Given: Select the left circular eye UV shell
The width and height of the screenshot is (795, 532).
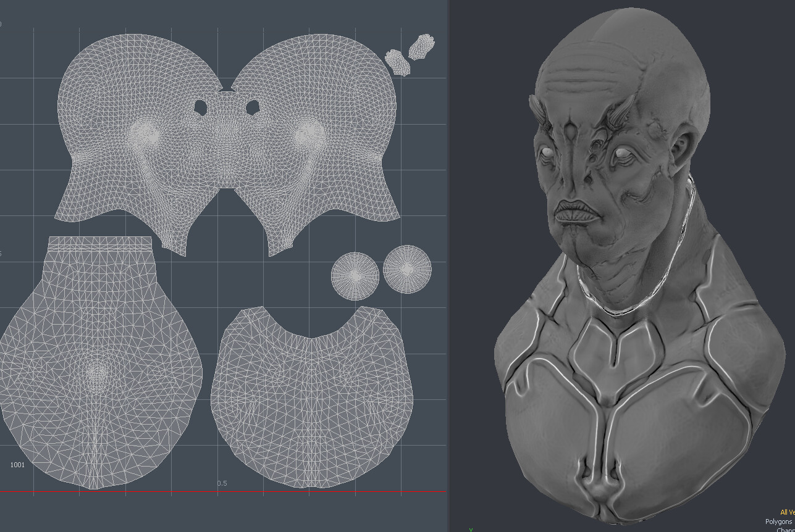Looking at the screenshot, I should (x=354, y=275).
